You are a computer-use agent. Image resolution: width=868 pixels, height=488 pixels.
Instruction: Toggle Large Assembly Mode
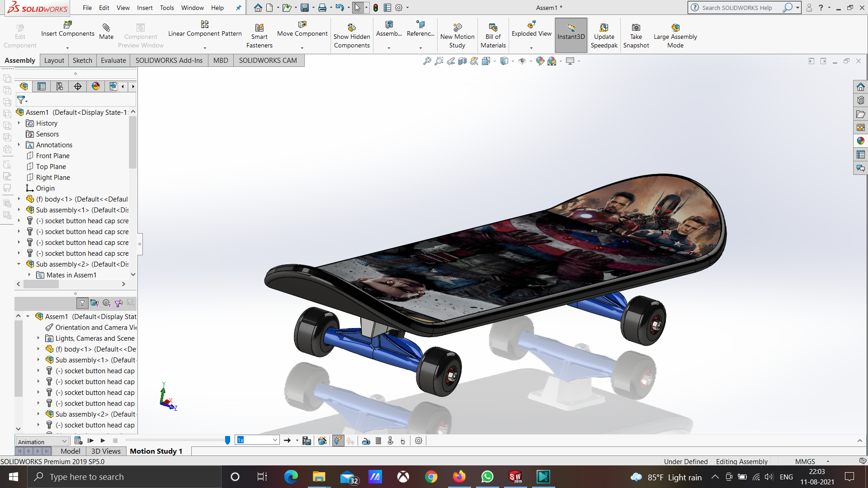click(675, 36)
